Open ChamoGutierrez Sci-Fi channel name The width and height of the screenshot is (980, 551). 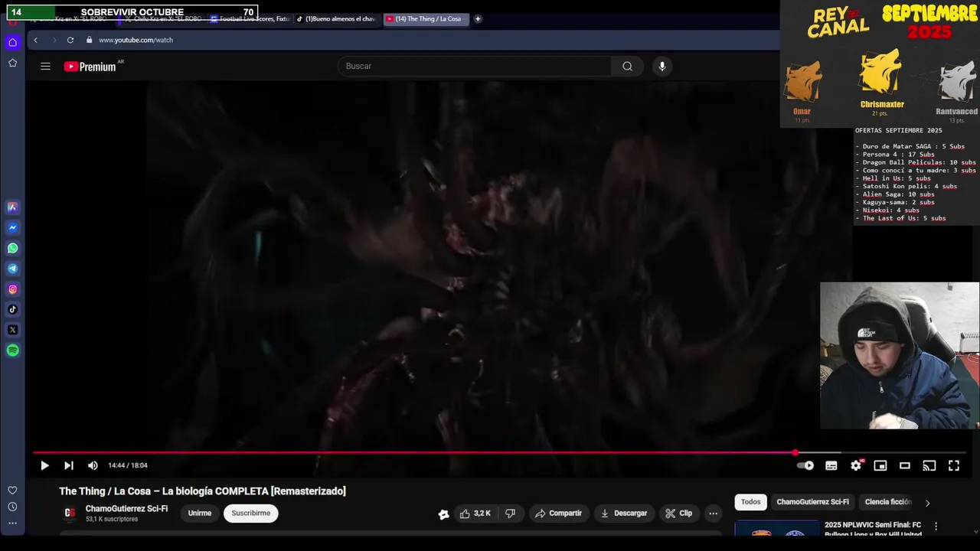(126, 509)
